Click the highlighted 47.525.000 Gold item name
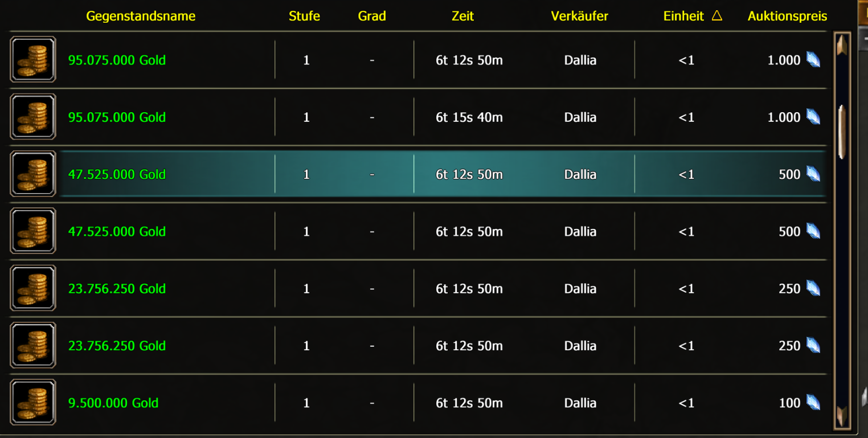Screen dimensions: 868x438 (117, 174)
